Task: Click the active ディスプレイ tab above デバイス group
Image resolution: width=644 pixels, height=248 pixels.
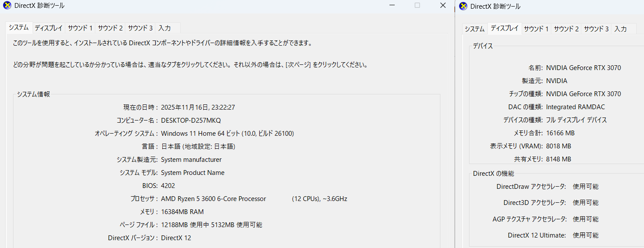Action: (x=505, y=28)
